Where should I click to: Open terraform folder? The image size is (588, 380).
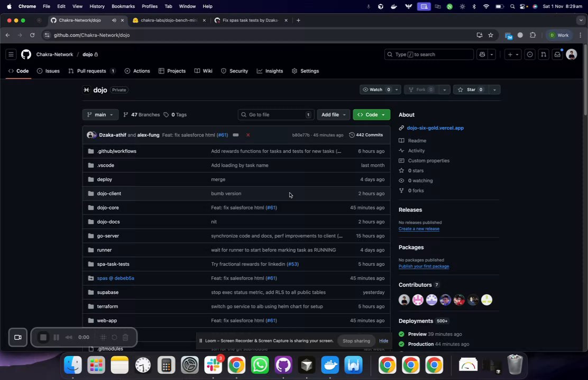click(x=108, y=306)
